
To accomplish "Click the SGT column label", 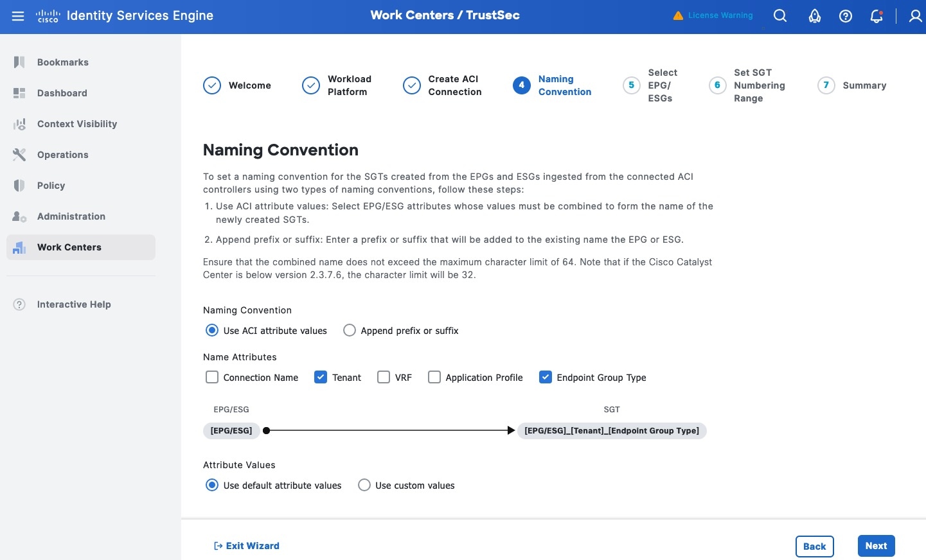I will tap(612, 409).
